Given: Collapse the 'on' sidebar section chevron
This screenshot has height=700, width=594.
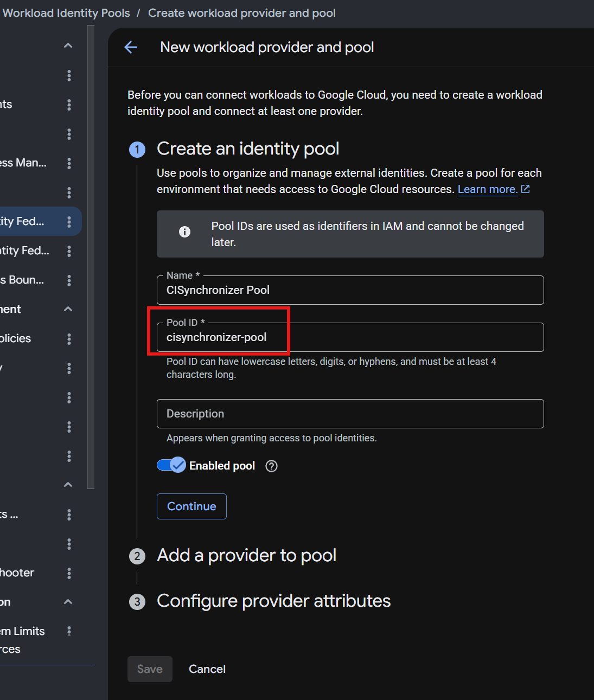Looking at the screenshot, I should tap(68, 602).
